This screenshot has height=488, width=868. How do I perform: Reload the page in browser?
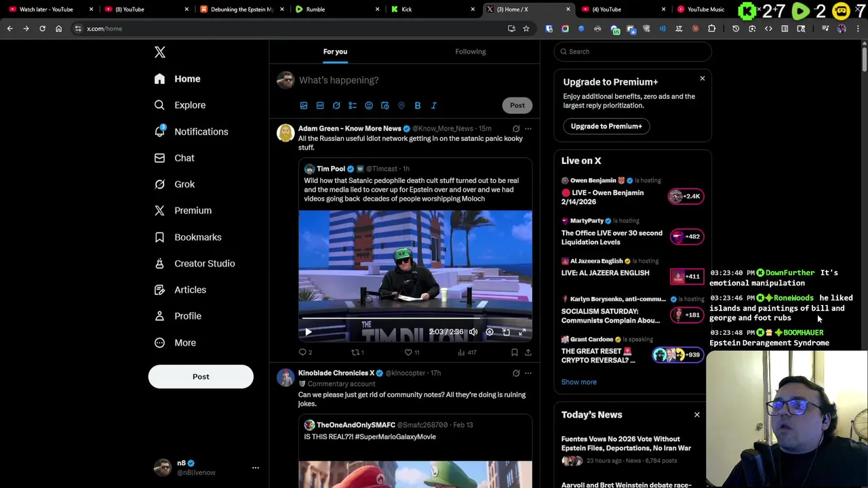tap(42, 28)
